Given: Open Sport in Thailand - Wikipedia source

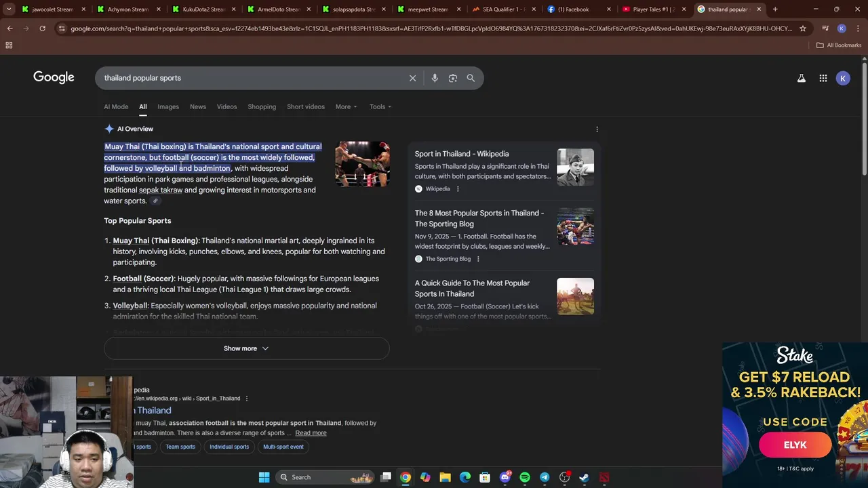Looking at the screenshot, I should tap(462, 154).
